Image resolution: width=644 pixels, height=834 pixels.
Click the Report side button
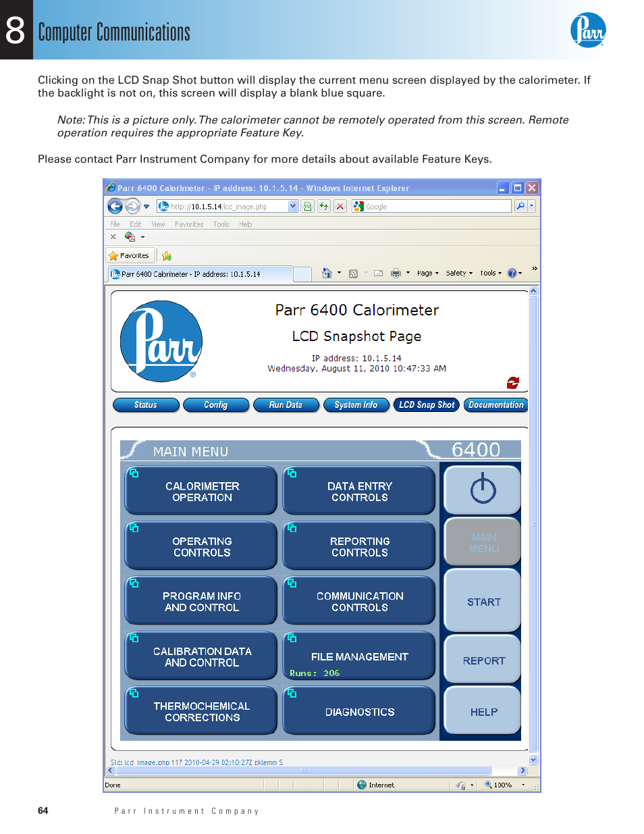click(483, 660)
